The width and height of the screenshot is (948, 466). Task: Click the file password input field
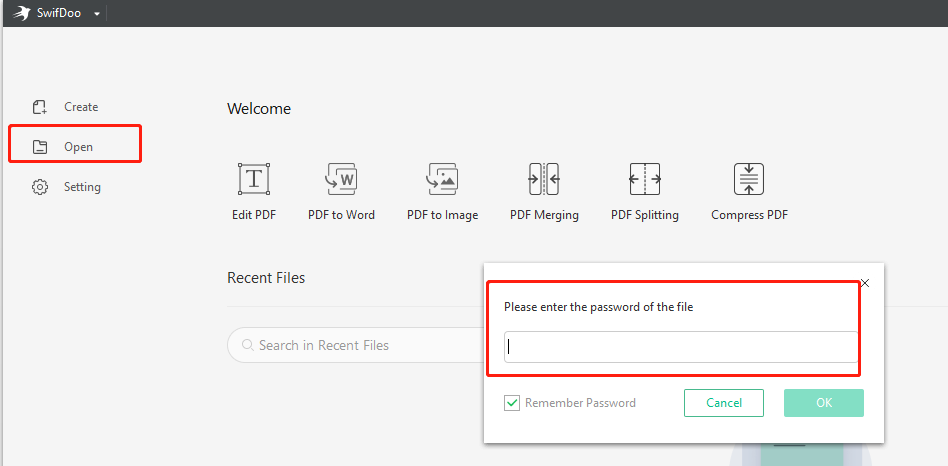(681, 347)
